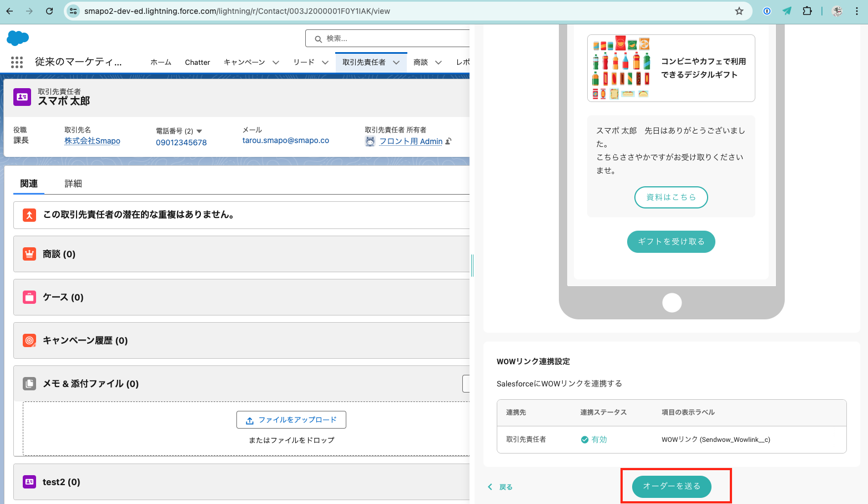Click the ファイルをアップロード button
The width and height of the screenshot is (868, 504).
click(x=291, y=420)
